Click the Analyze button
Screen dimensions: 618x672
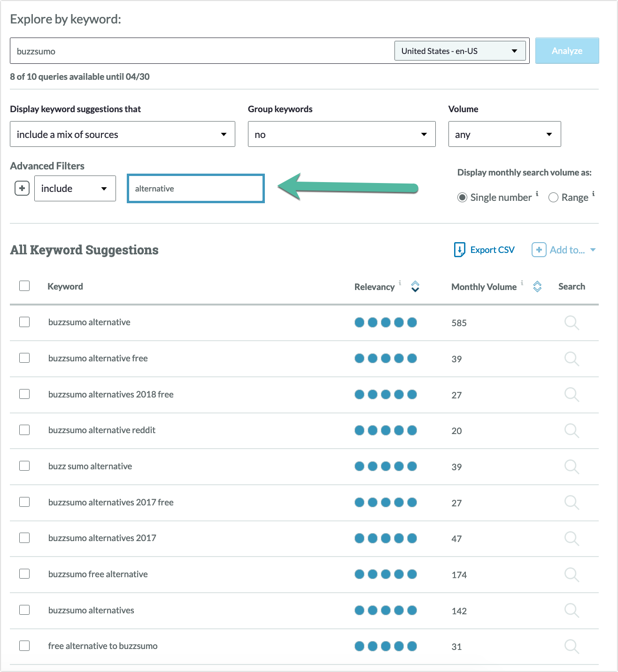pos(567,50)
